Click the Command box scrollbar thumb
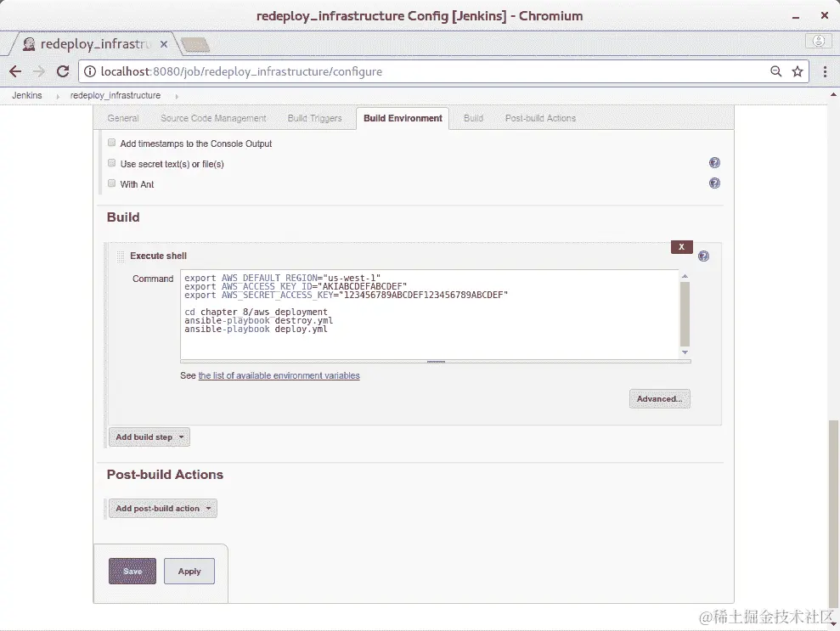 coord(685,314)
